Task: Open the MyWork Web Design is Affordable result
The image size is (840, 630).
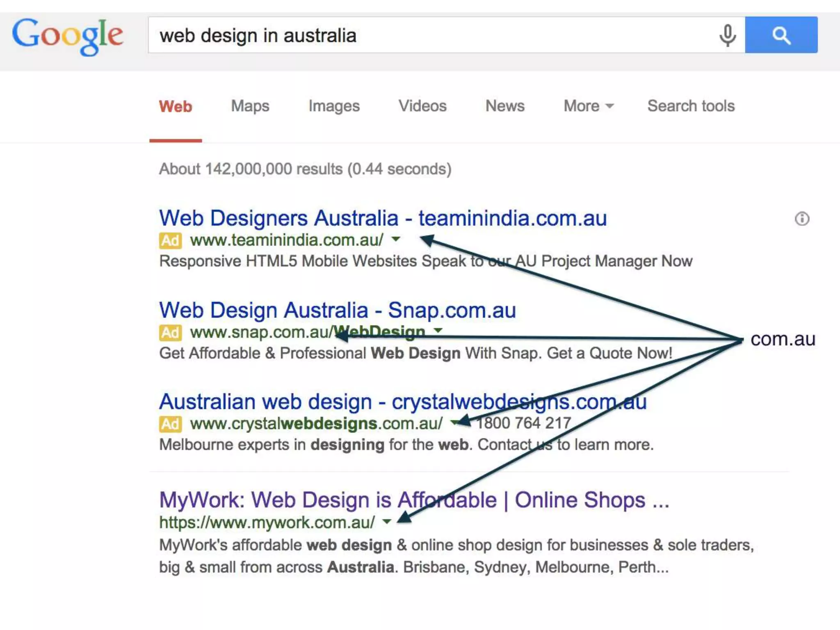Action: (413, 500)
